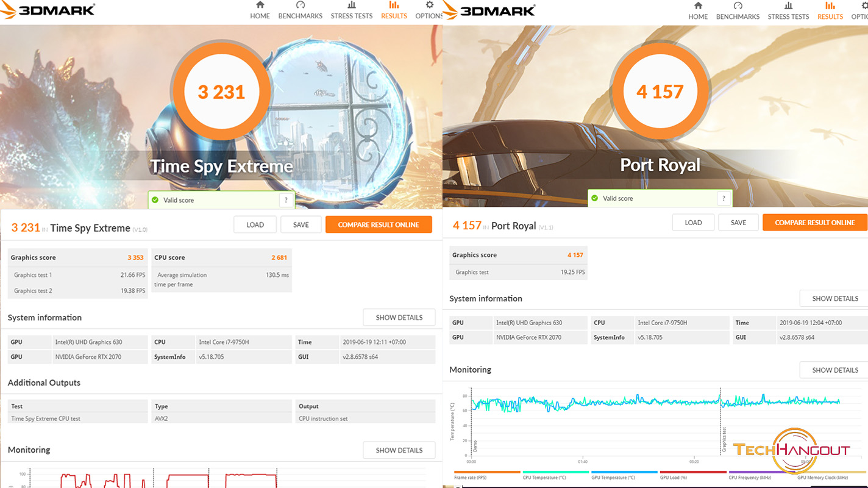Screen dimensions: 868x488
Task: Open Options gear in the Time Spy Extreme window
Action: pos(429,10)
